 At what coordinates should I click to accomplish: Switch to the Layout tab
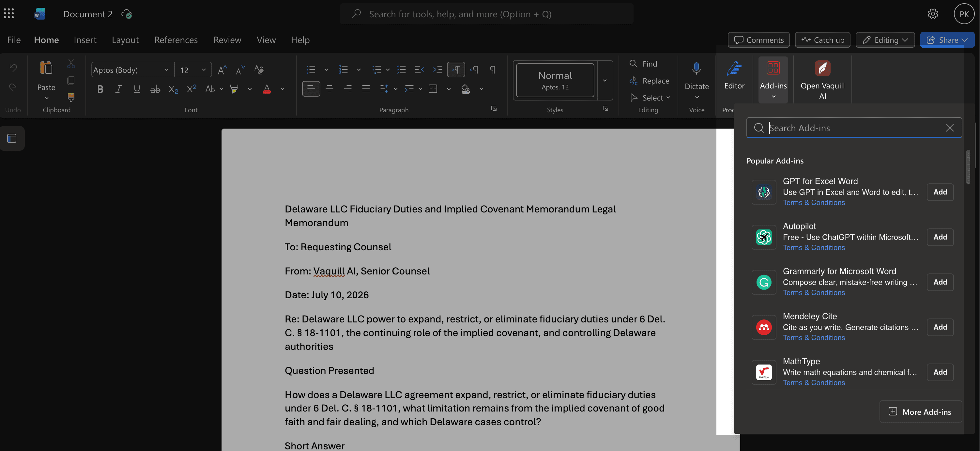coord(125,39)
